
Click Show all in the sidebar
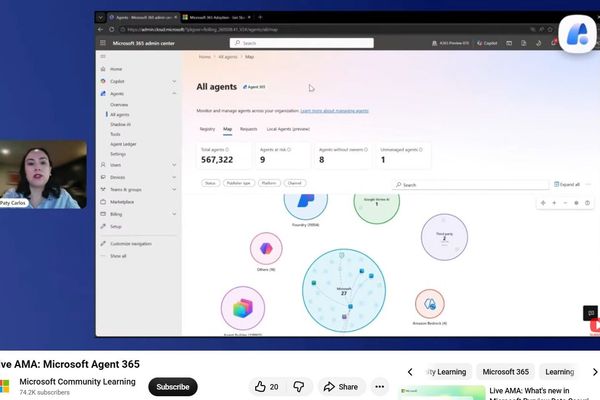point(118,256)
